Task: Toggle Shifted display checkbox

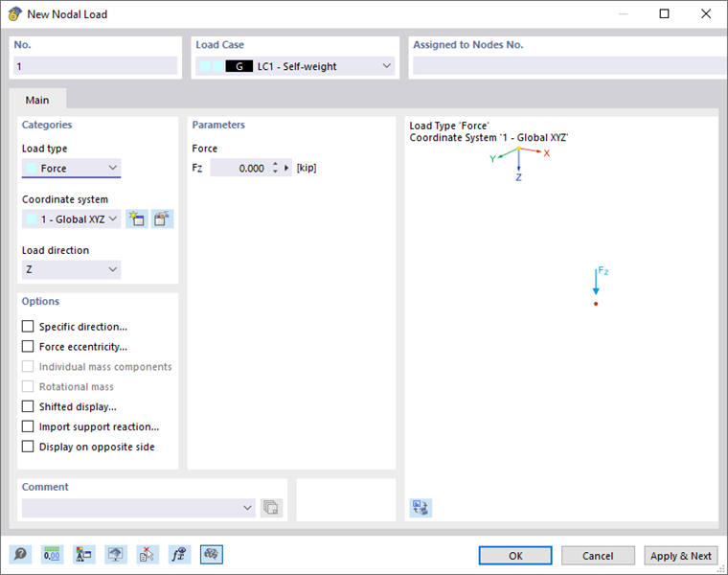Action: click(x=28, y=406)
